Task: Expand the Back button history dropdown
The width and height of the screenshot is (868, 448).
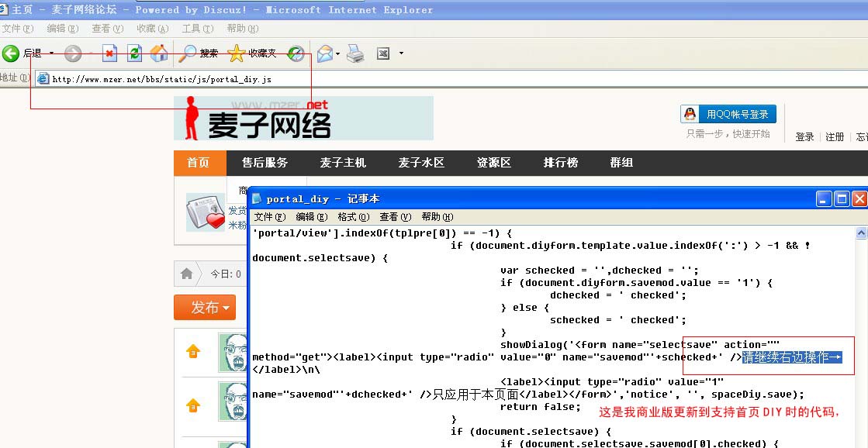Action: 52,53
